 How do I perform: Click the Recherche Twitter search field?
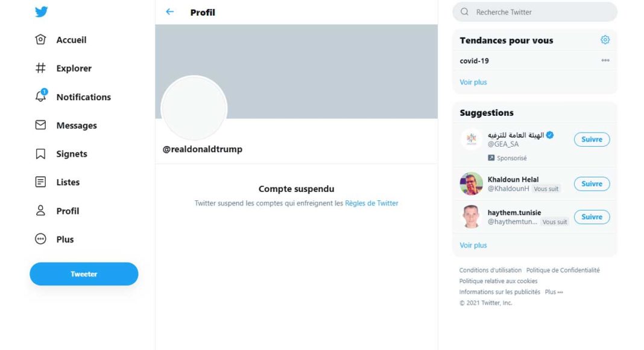535,12
